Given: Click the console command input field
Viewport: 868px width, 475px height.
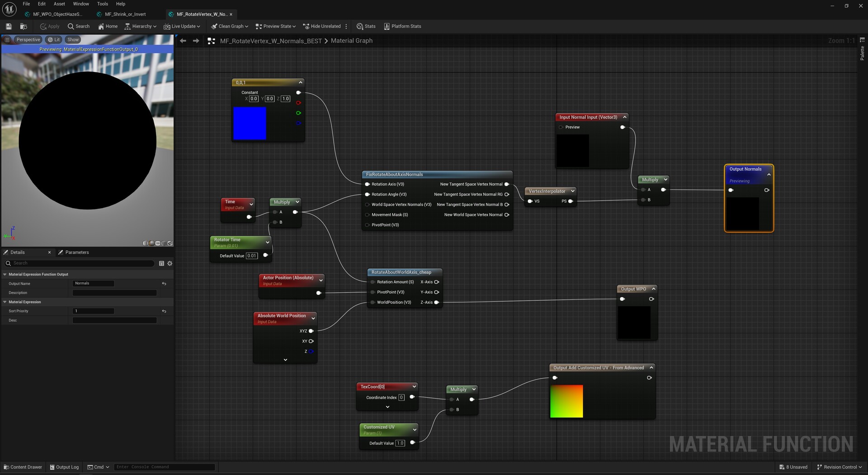Looking at the screenshot, I should [165, 466].
